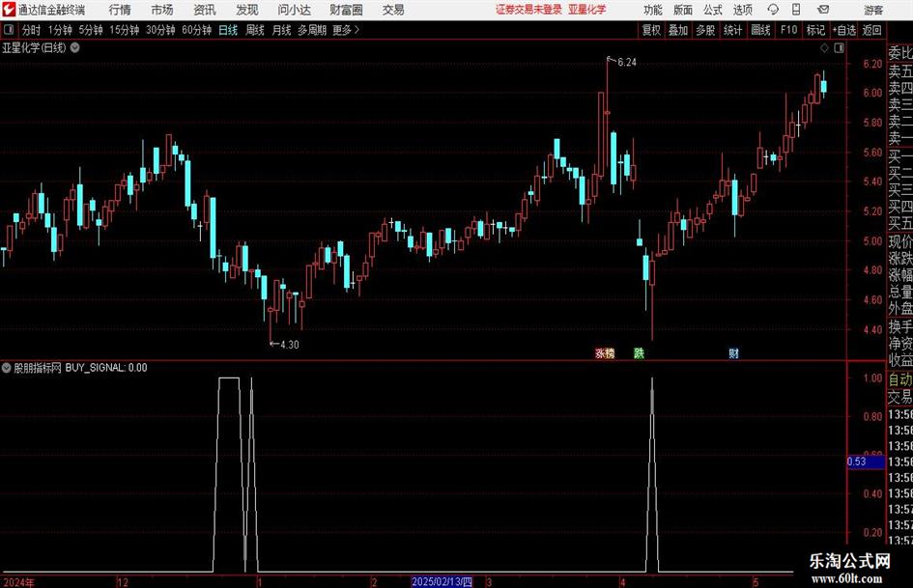The width and height of the screenshot is (913, 588).
Task: Open F10 company info
Action: [x=789, y=30]
